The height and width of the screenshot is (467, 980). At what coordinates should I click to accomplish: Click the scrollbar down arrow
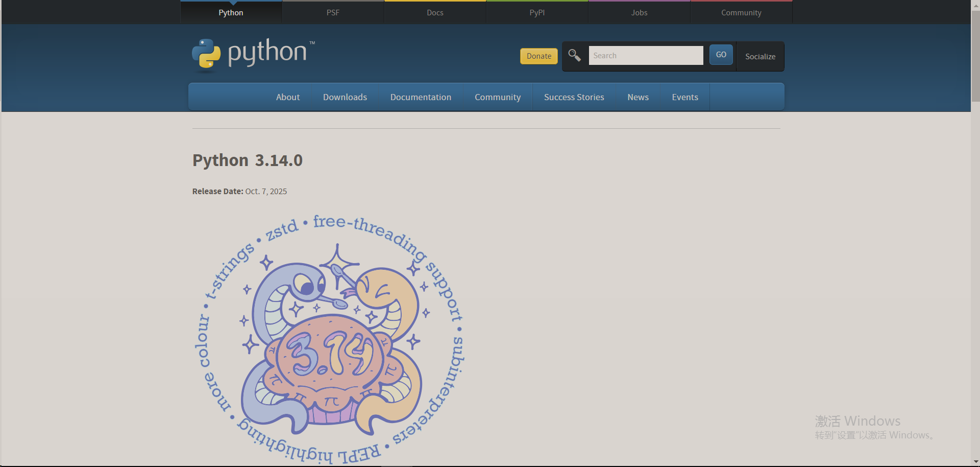tap(975, 462)
